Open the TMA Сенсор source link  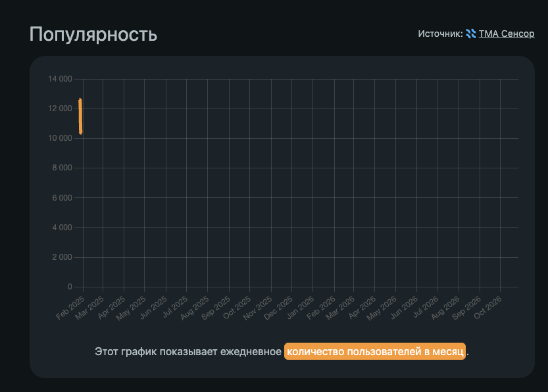(507, 34)
